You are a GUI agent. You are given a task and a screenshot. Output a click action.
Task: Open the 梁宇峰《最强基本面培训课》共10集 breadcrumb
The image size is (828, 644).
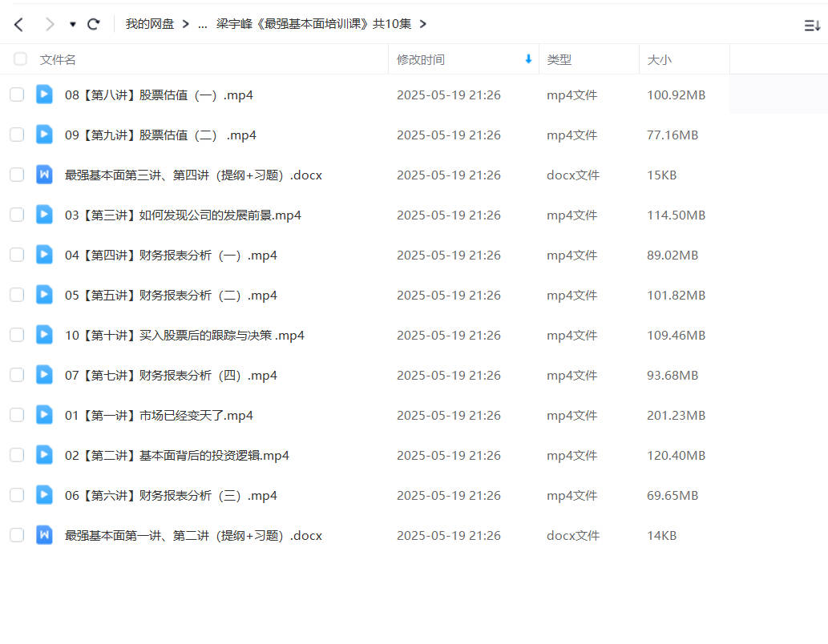pyautogui.click(x=313, y=24)
